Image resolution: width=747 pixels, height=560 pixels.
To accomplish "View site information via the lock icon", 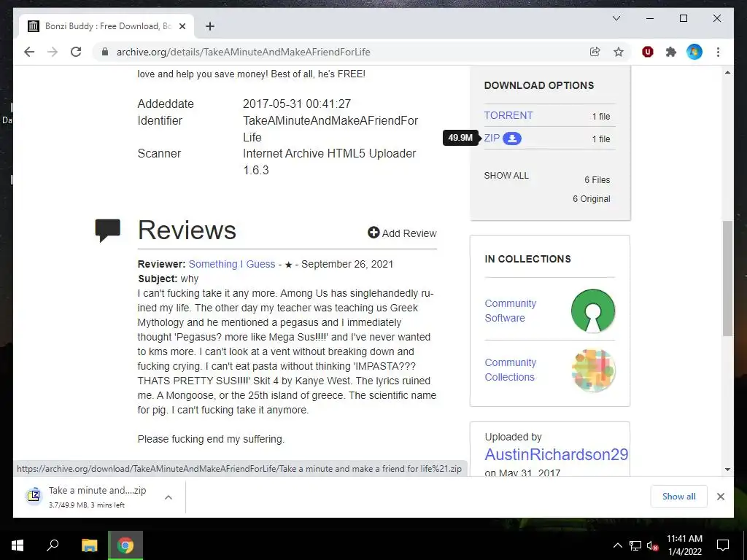I will [105, 52].
